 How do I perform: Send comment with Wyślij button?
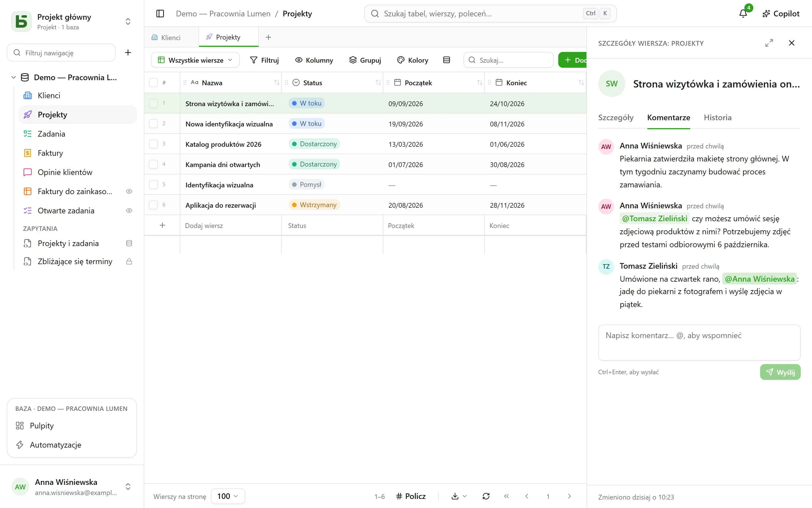pyautogui.click(x=780, y=372)
